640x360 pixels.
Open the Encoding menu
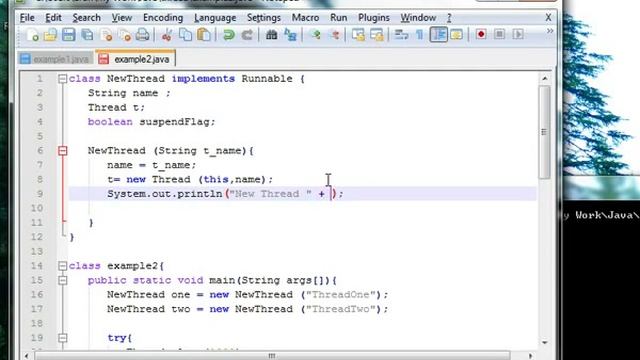click(x=163, y=18)
